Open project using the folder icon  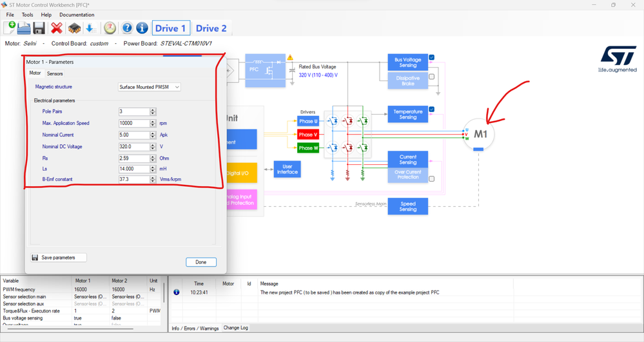24,28
